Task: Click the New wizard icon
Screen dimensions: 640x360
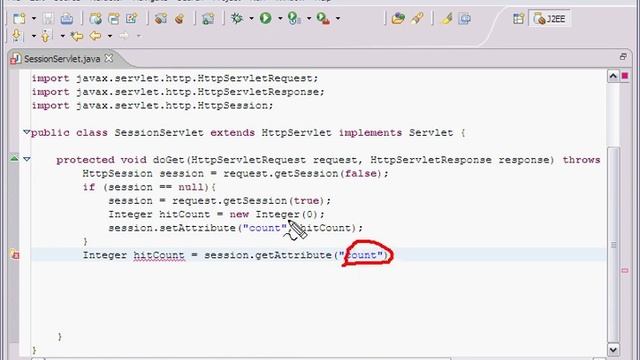Action: click(19, 18)
